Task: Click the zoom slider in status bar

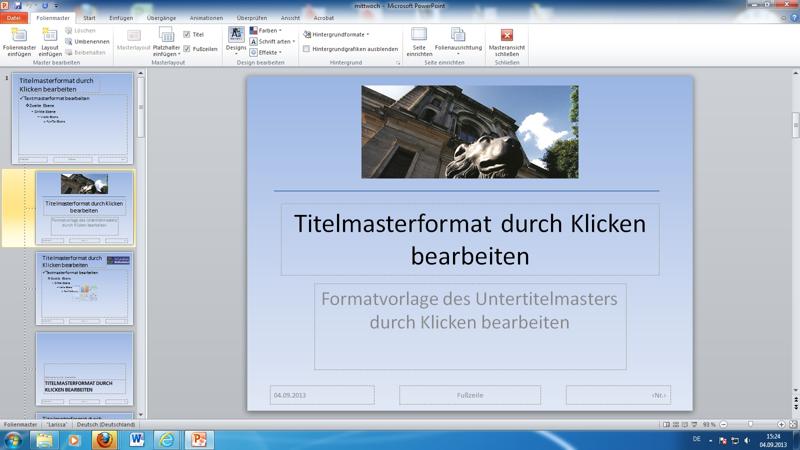Action: pyautogui.click(x=752, y=425)
